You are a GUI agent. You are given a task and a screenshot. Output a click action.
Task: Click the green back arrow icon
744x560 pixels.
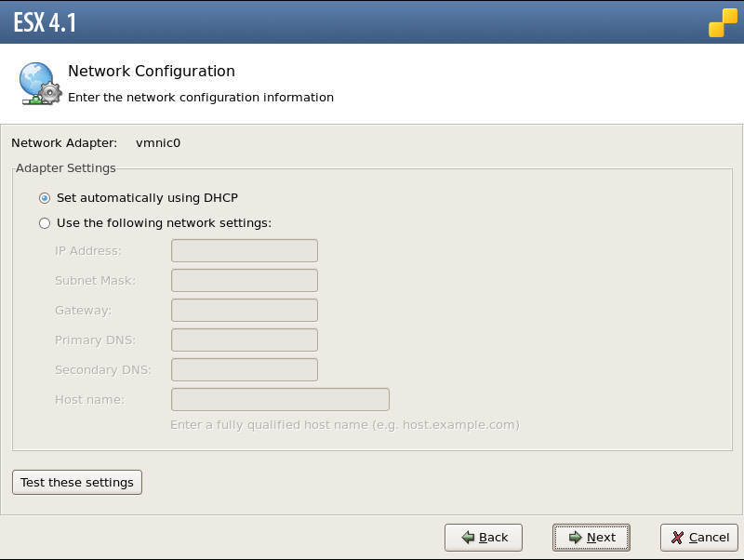tap(468, 538)
